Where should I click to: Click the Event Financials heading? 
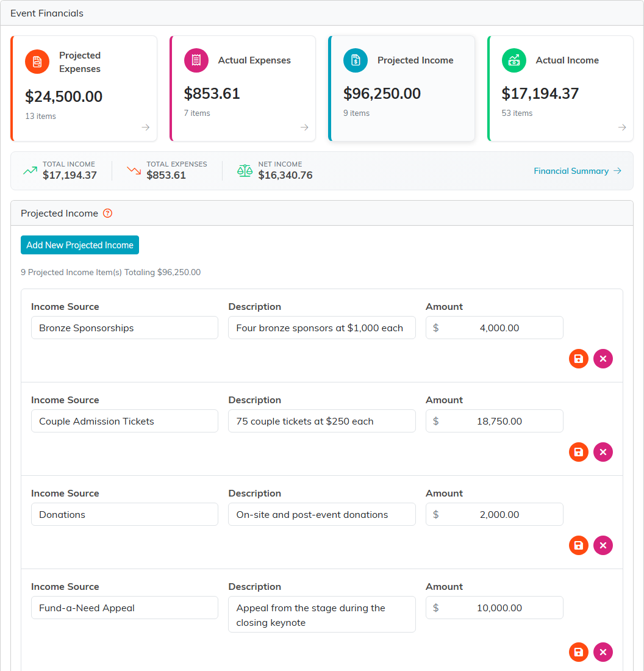[46, 13]
